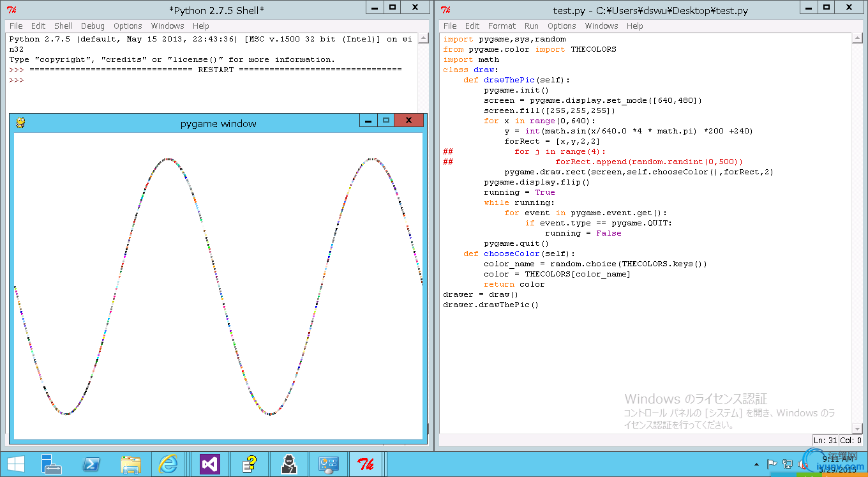868x477 pixels.
Task: Open Visual Studio from the taskbar
Action: (x=209, y=464)
